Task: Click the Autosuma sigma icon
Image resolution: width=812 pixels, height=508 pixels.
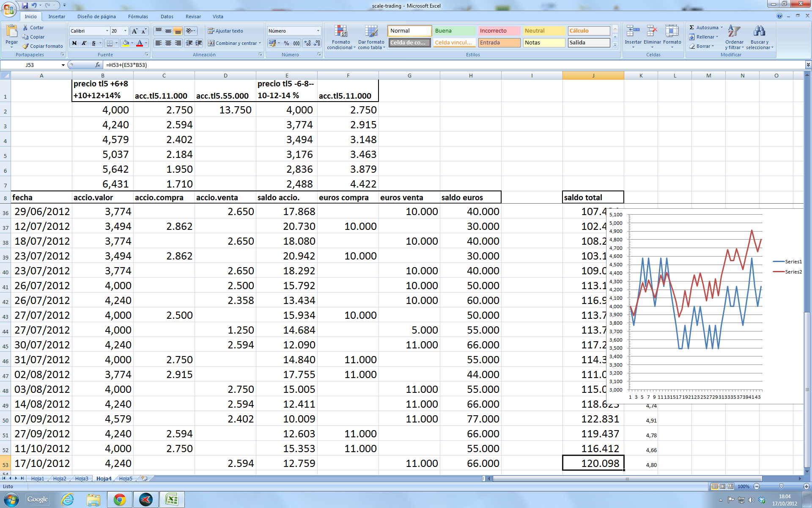Action: pyautogui.click(x=692, y=28)
